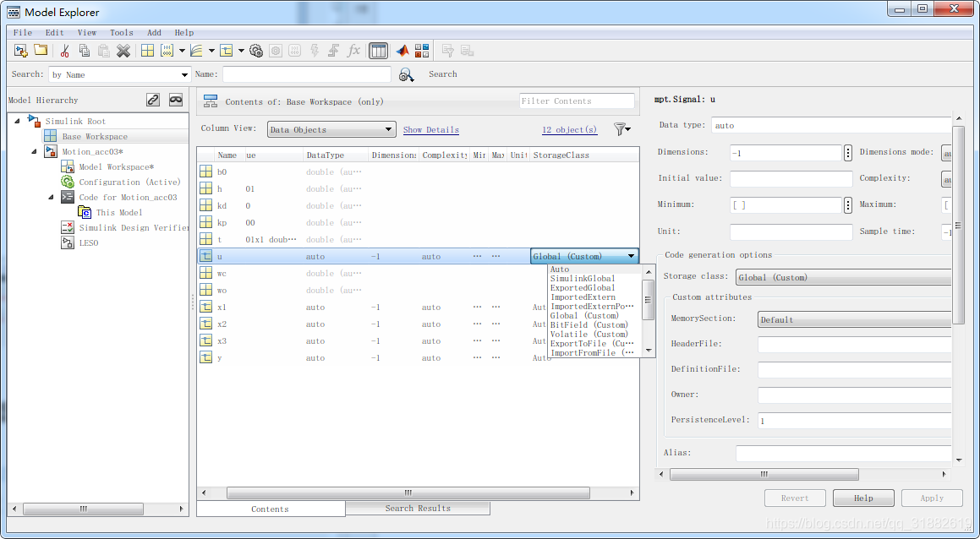Choose Volatile (Custom) from list
The image size is (980, 539).
(x=589, y=335)
